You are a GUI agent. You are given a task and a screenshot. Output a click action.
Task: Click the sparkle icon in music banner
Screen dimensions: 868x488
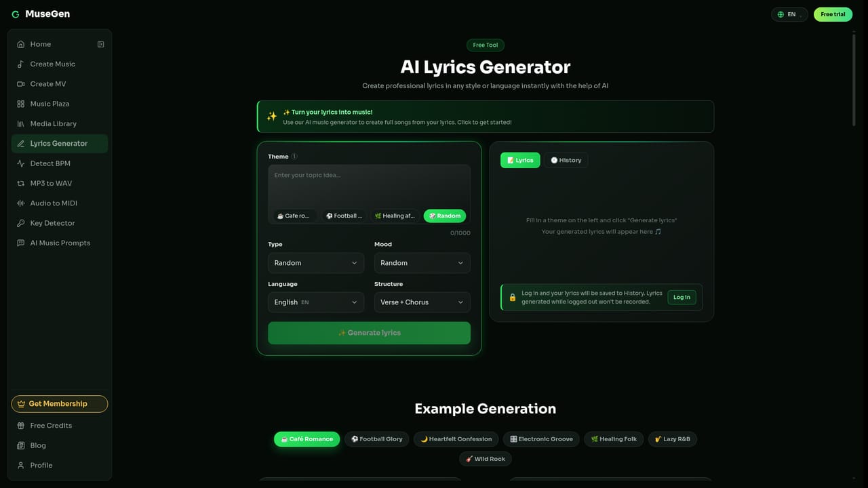coord(271,117)
